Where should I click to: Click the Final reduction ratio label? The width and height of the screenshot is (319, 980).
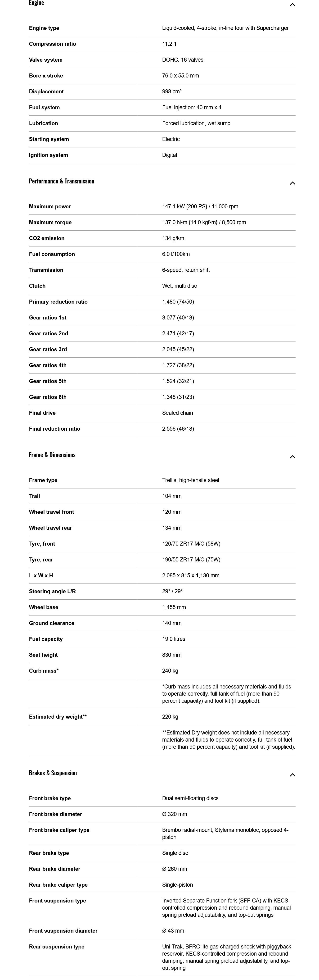click(54, 429)
